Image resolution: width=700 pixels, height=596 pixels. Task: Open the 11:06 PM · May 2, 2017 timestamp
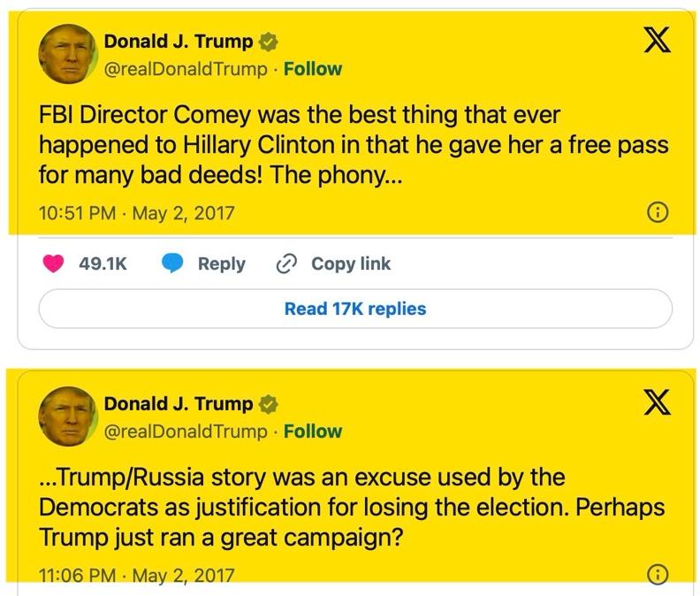pos(137,576)
